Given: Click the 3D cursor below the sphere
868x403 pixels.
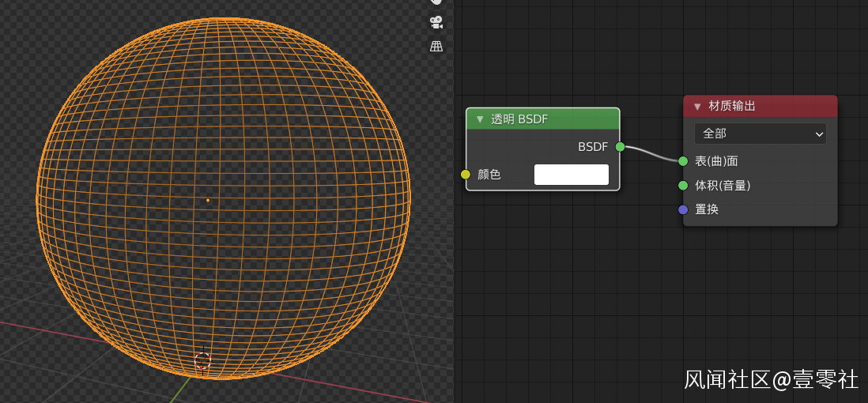Looking at the screenshot, I should point(203,361).
